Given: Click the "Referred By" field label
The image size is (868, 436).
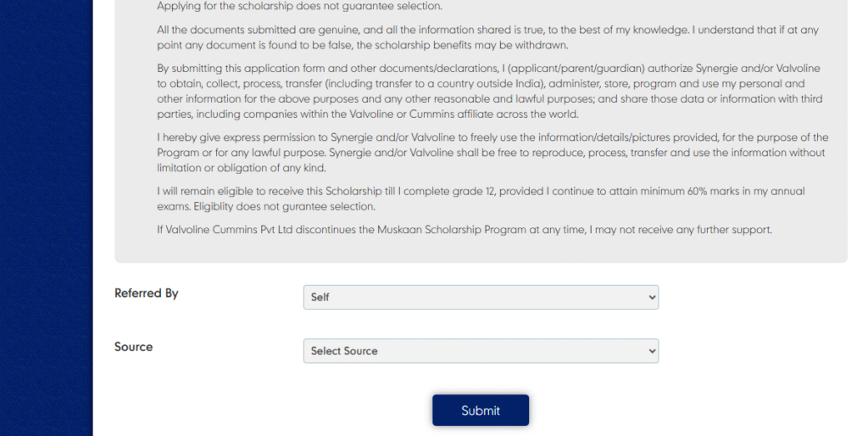Looking at the screenshot, I should (147, 293).
